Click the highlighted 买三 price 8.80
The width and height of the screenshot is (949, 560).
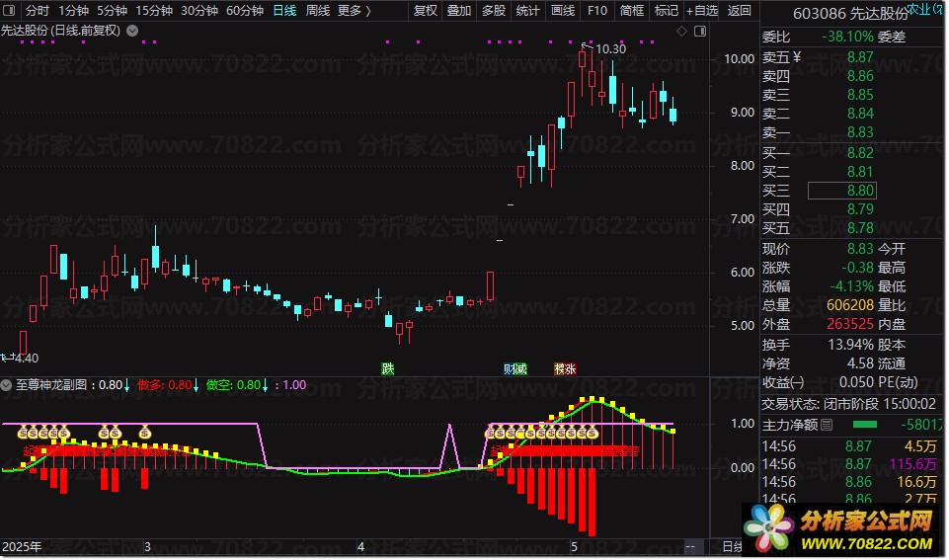tap(842, 191)
